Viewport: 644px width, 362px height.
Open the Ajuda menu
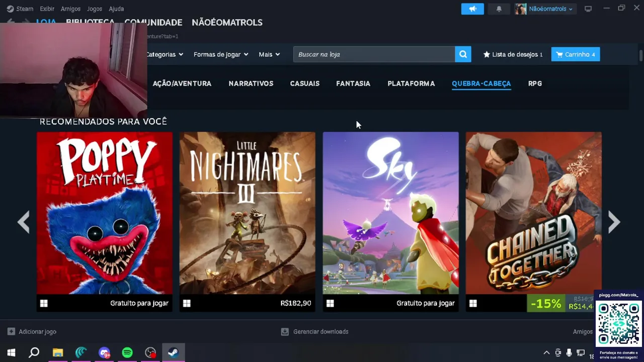116,9
